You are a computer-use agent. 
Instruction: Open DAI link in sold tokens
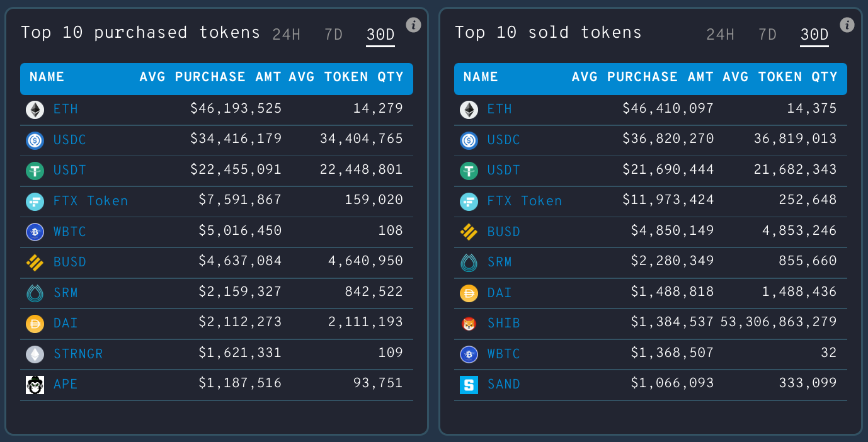tap(500, 293)
